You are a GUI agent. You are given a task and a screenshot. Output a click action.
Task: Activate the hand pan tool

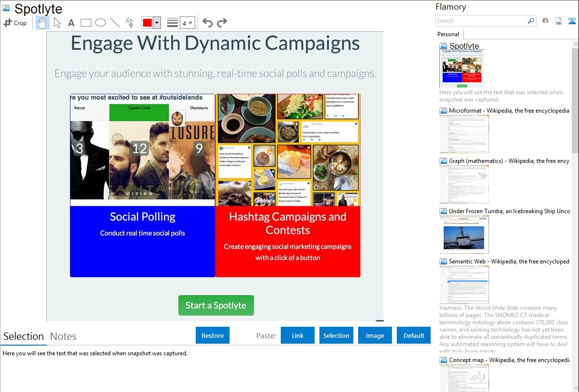click(x=43, y=23)
